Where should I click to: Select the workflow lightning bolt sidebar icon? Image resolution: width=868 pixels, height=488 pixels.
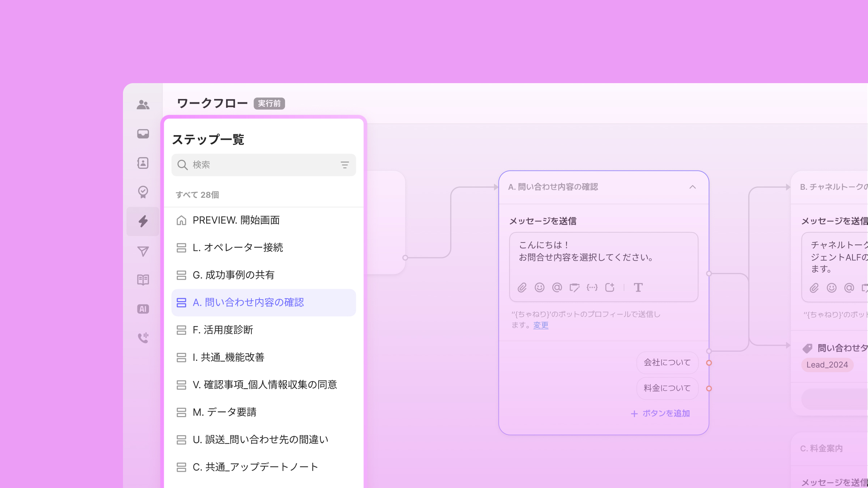click(x=143, y=221)
